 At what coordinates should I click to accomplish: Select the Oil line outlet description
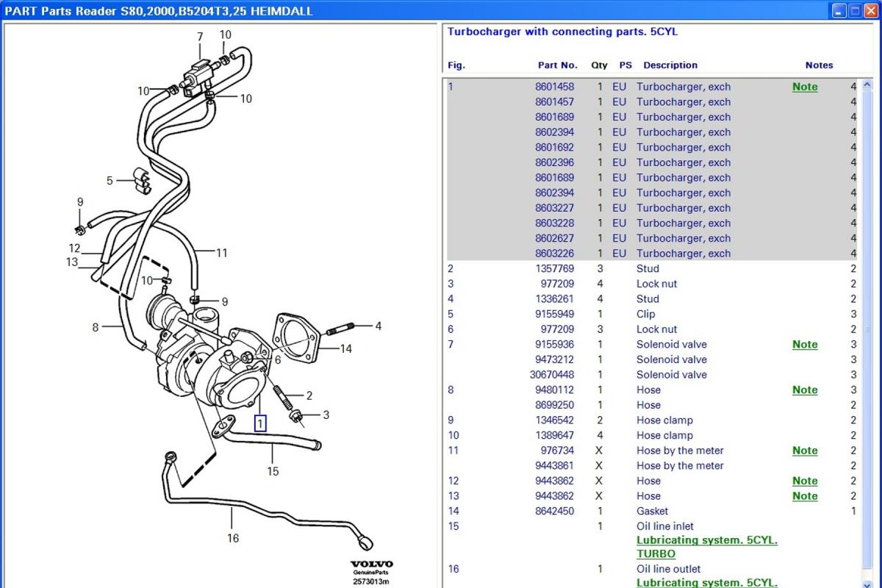(x=668, y=569)
